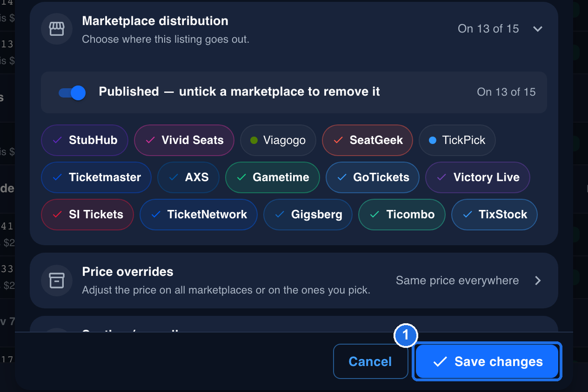The image size is (588, 392).
Task: Untick the TicketNetwork marketplace chip
Action: [x=198, y=215]
